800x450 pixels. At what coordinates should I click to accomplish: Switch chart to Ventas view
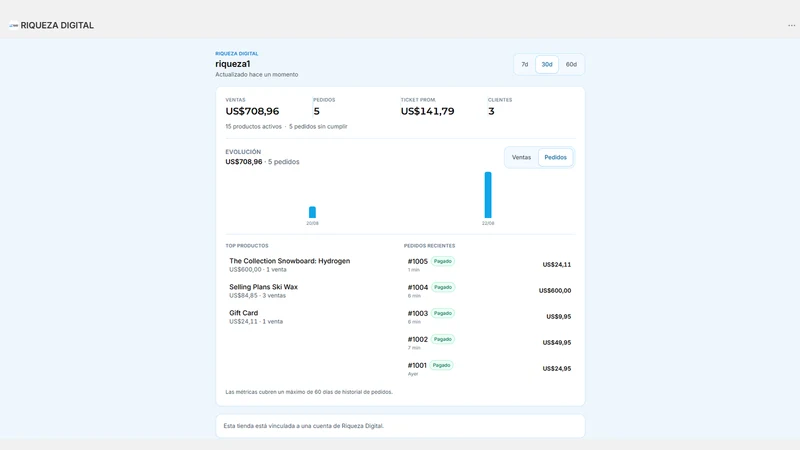click(521, 157)
